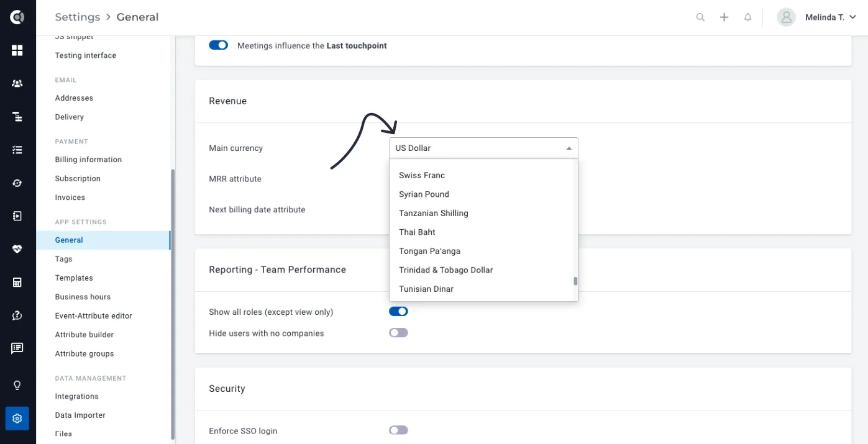
Task: Choose Tongan Pa'anga from the list
Action: click(x=483, y=251)
